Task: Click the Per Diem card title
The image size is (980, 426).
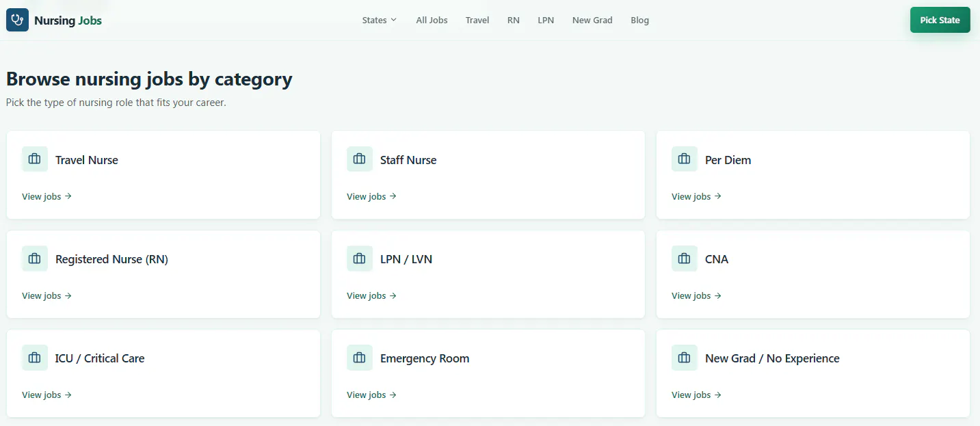Action: pyautogui.click(x=728, y=160)
